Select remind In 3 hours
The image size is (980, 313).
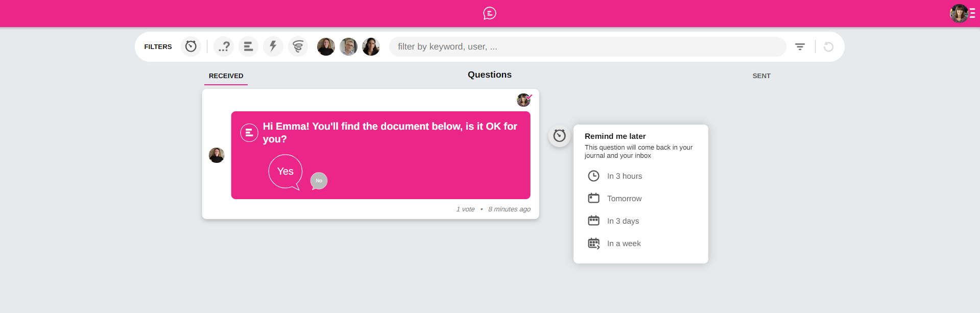click(624, 176)
